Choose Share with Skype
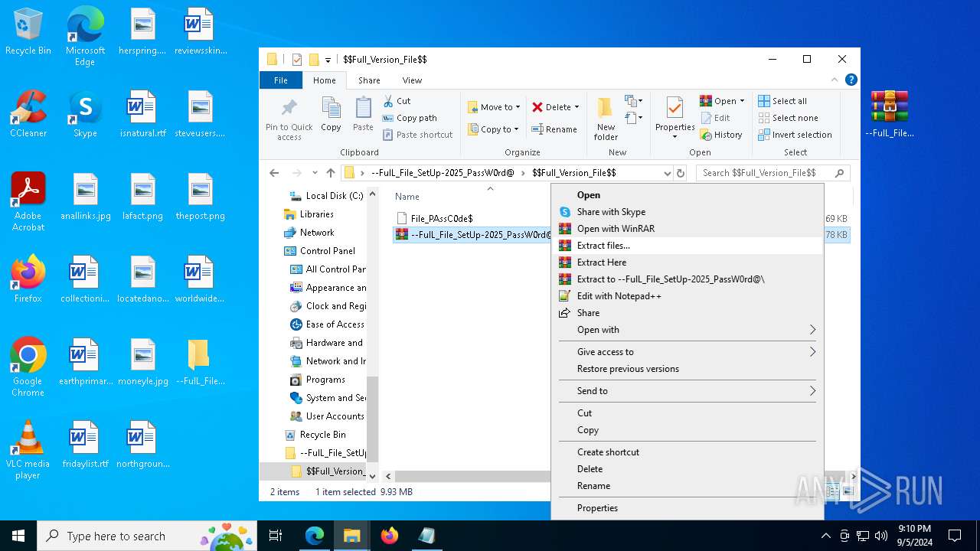 click(687, 212)
